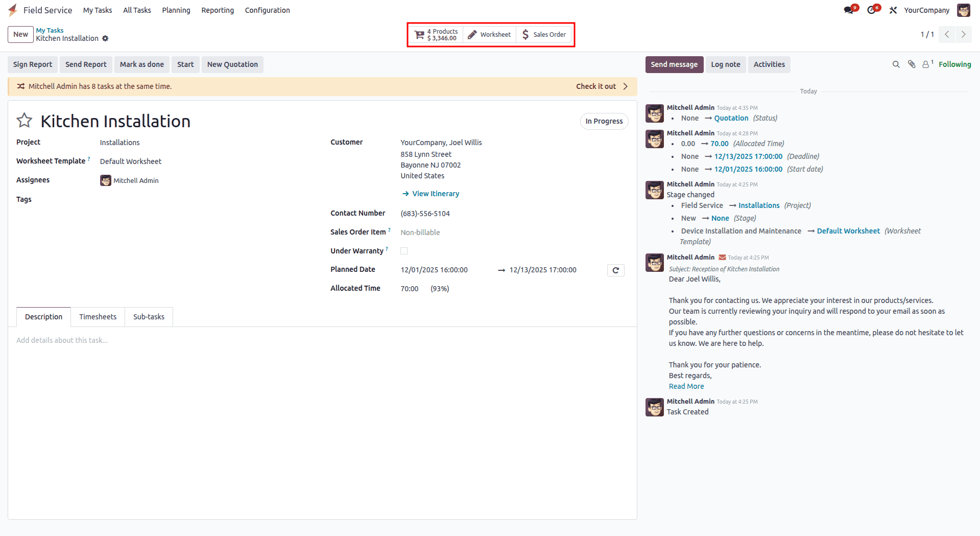Screen dimensions: 980x536
Task: Click the Sales Order smart button
Action: 543,34
